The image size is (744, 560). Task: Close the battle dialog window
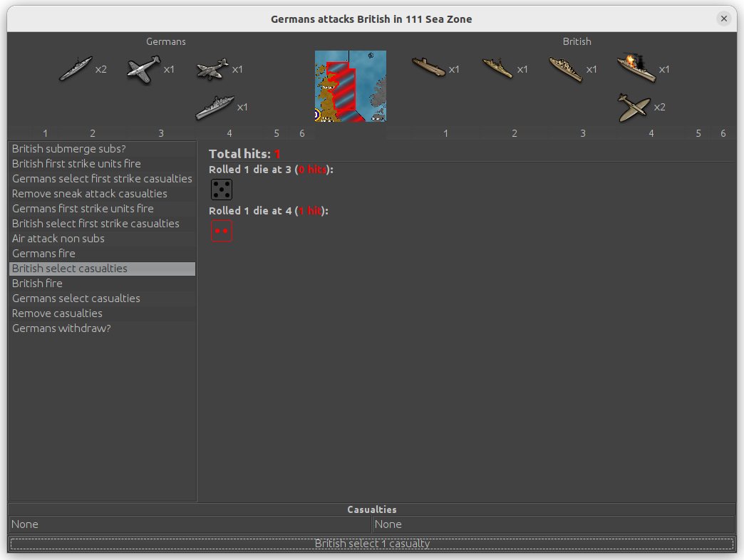(724, 19)
